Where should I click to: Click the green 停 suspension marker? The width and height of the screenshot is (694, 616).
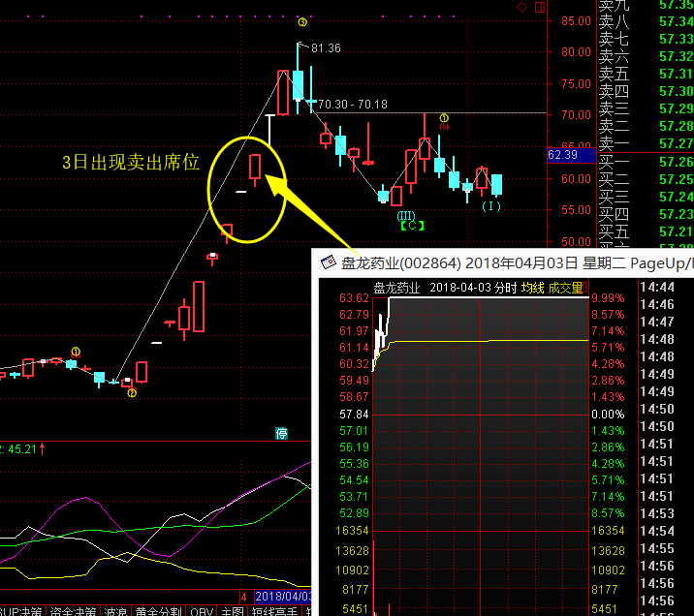pyautogui.click(x=282, y=433)
